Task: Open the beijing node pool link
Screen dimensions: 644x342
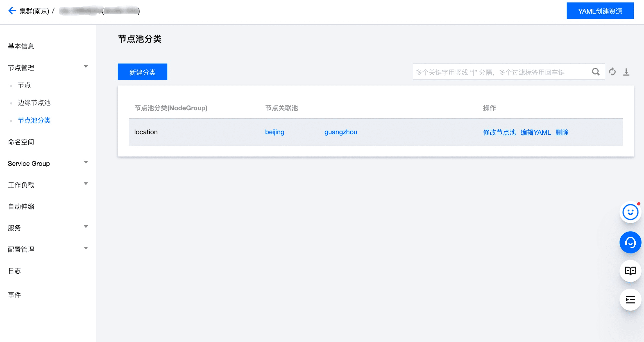Action: pyautogui.click(x=275, y=132)
